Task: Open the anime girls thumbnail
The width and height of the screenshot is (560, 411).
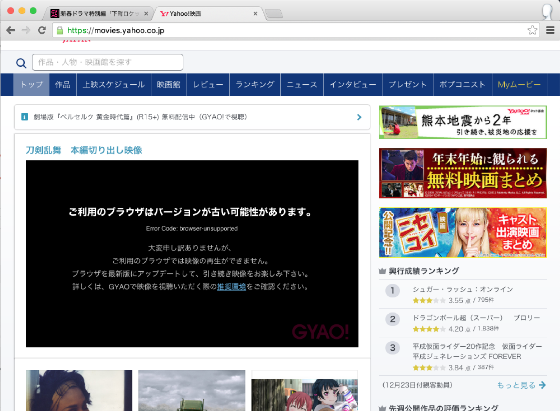Action: pyautogui.click(x=305, y=391)
